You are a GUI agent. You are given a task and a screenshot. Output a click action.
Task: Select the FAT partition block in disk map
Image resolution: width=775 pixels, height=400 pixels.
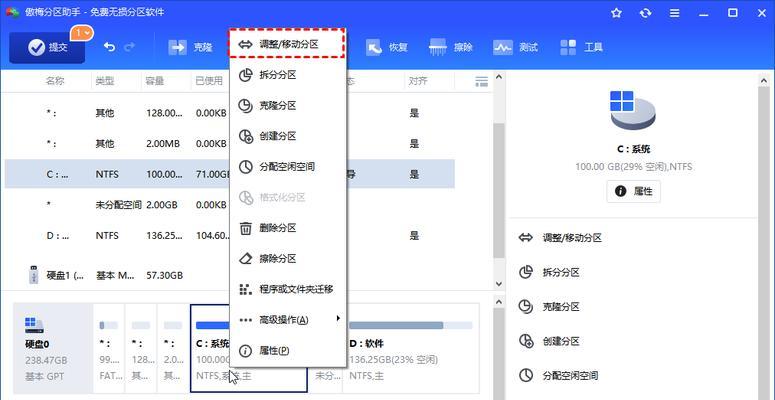(x=108, y=349)
